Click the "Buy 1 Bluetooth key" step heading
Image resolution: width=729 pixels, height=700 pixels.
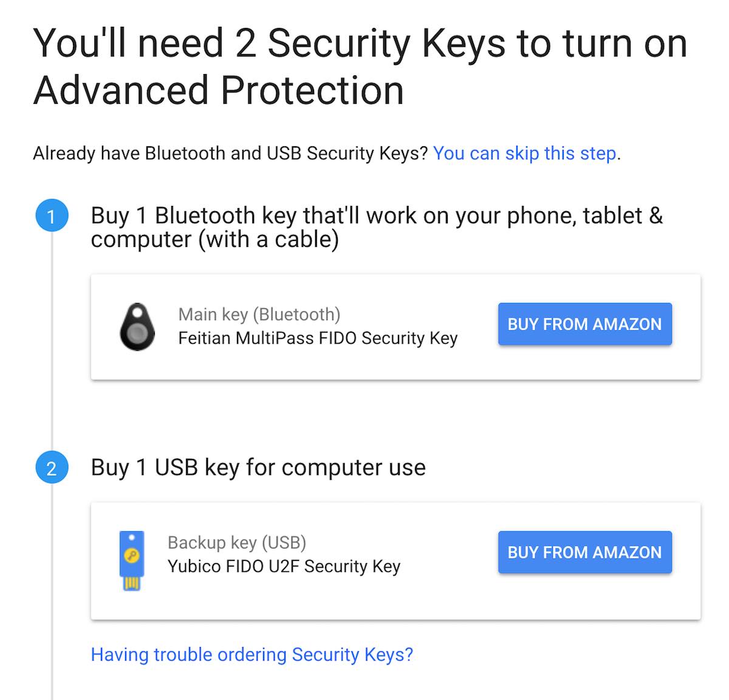click(377, 216)
